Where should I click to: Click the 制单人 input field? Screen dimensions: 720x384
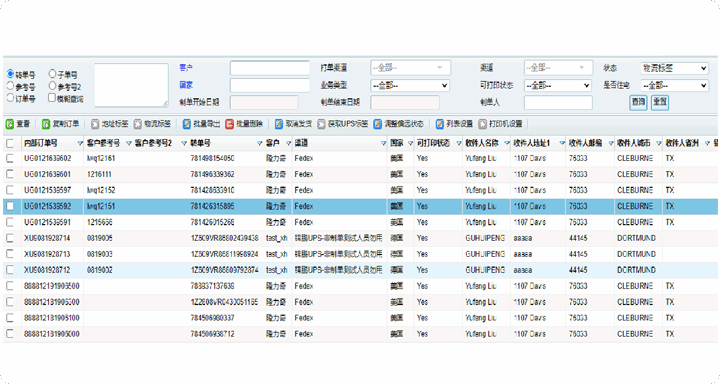(558, 102)
